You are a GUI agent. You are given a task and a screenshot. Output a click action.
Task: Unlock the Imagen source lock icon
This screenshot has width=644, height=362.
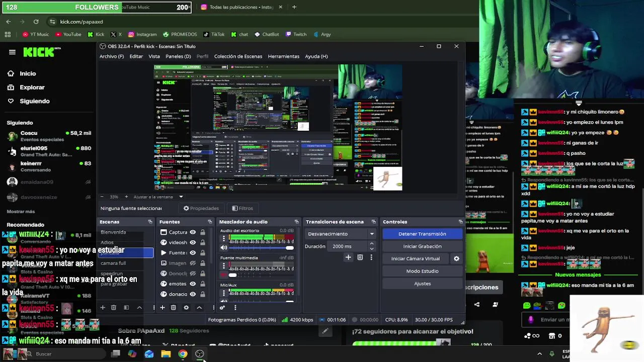203,263
